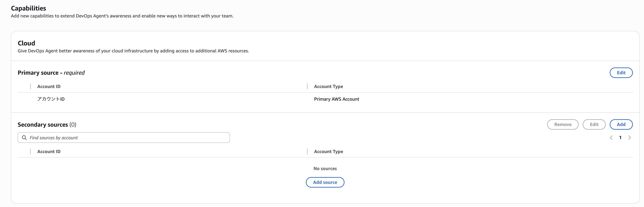This screenshot has height=207, width=644.
Task: Go to the next page of sources
Action: tap(630, 138)
